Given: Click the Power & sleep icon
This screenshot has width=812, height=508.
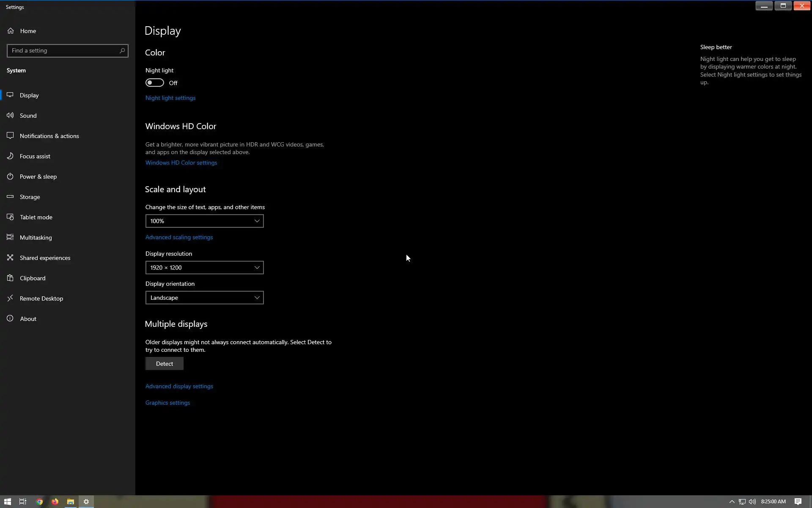Looking at the screenshot, I should (10, 177).
